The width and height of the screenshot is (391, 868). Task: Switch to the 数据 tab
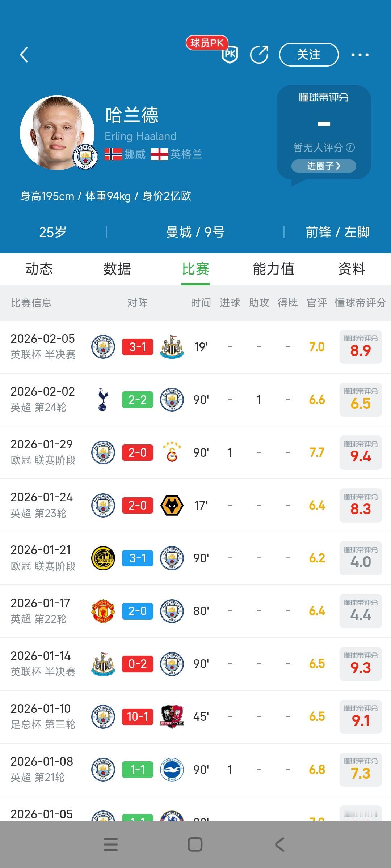117,269
